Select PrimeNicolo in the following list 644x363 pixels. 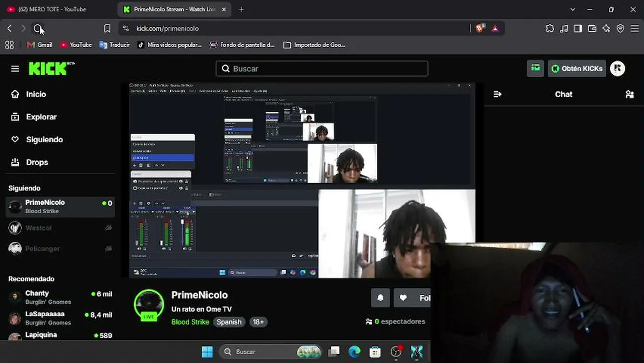60,207
